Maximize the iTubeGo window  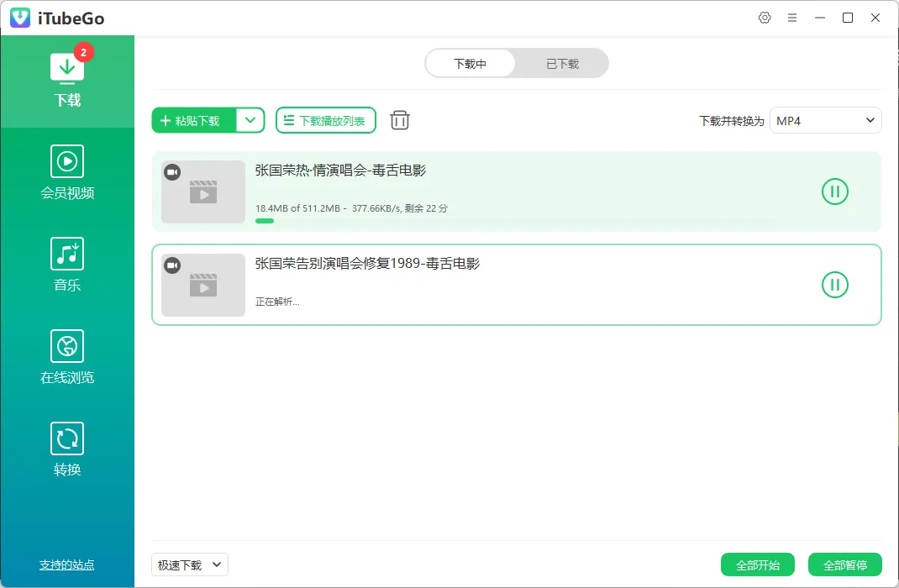click(x=848, y=18)
